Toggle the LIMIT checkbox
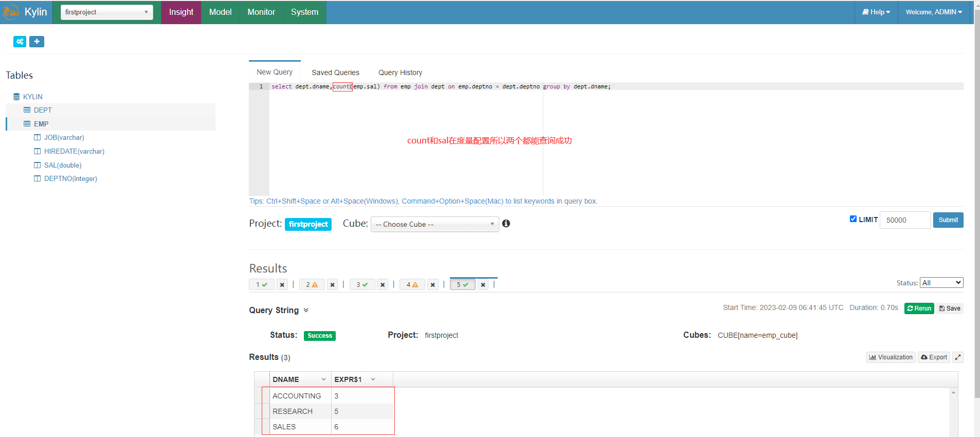980x437 pixels. point(854,219)
